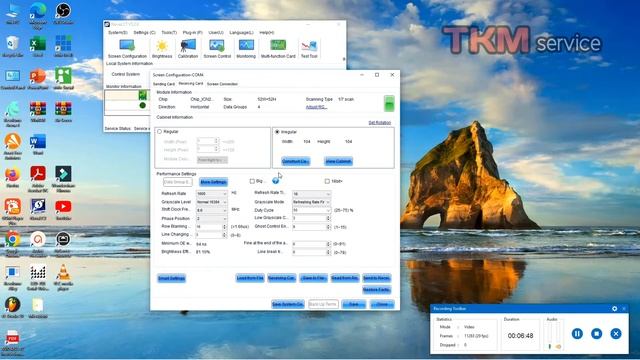This screenshot has width=640, height=360.
Task: Click the Construct Cabinet button
Action: point(296,161)
